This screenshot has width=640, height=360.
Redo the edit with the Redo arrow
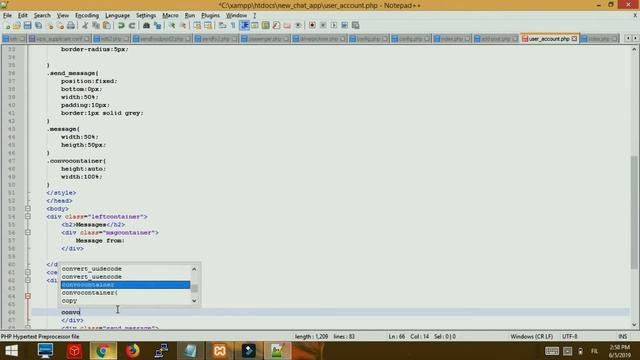[x=132, y=26]
